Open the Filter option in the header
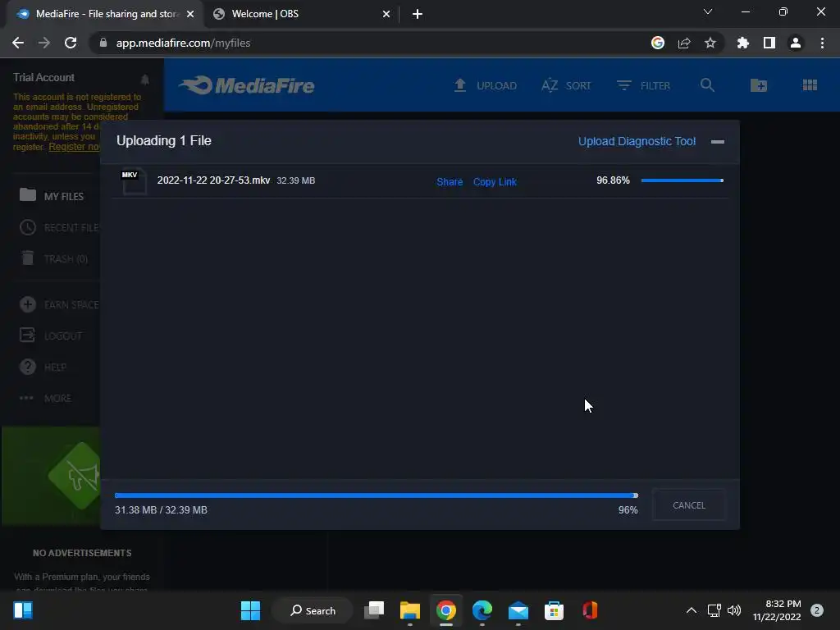This screenshot has width=840, height=630. (643, 85)
